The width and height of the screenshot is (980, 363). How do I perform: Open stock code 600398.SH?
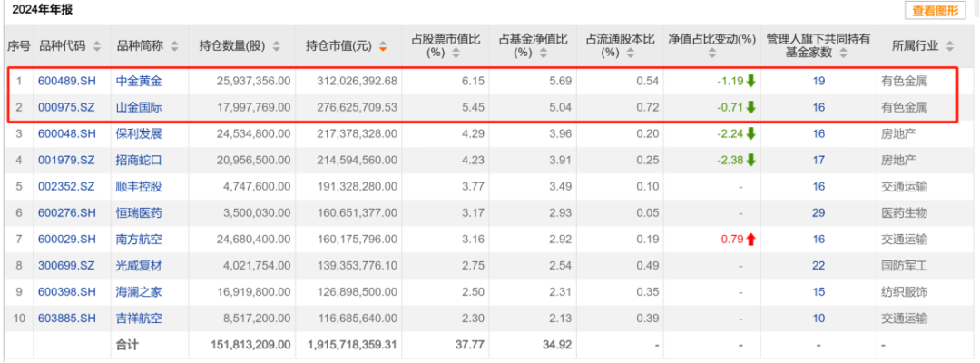67,292
